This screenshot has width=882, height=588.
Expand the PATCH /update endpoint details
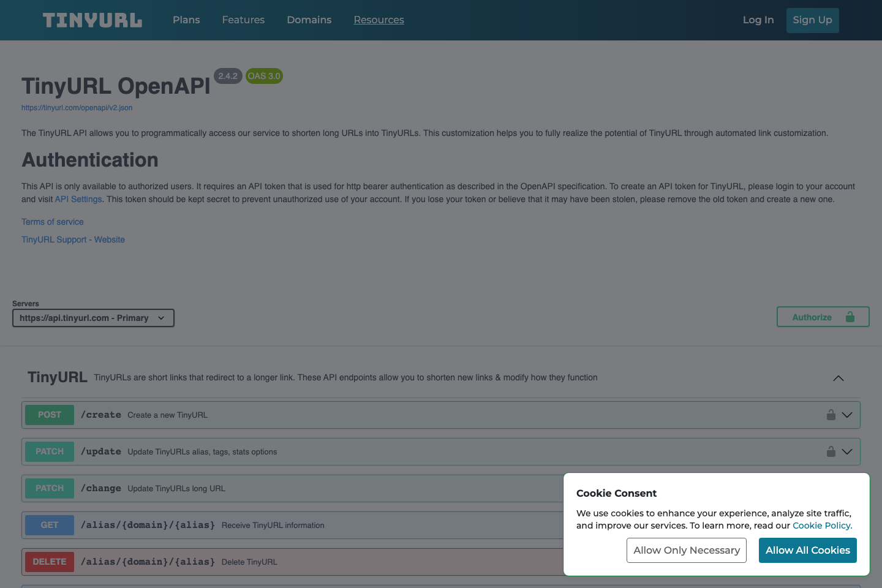(848, 451)
